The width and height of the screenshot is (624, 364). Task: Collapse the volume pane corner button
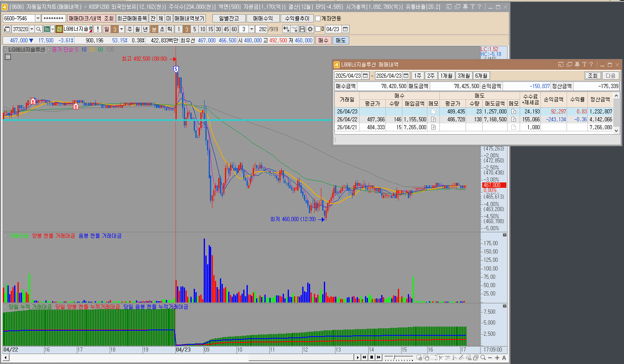[505, 235]
